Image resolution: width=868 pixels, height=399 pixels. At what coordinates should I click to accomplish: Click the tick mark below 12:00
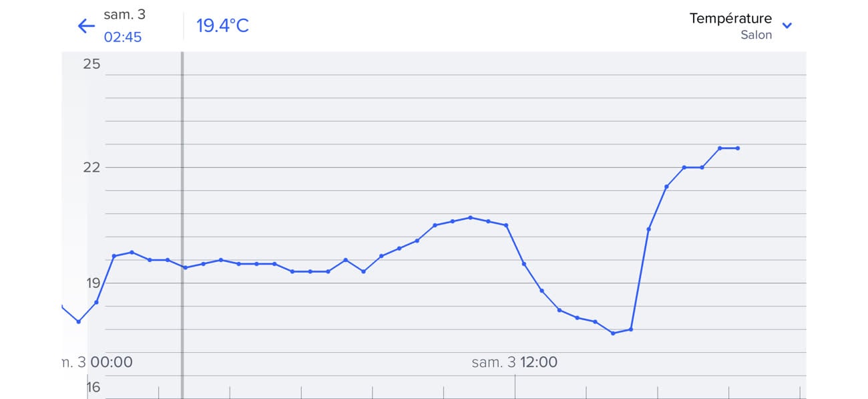coord(515,386)
